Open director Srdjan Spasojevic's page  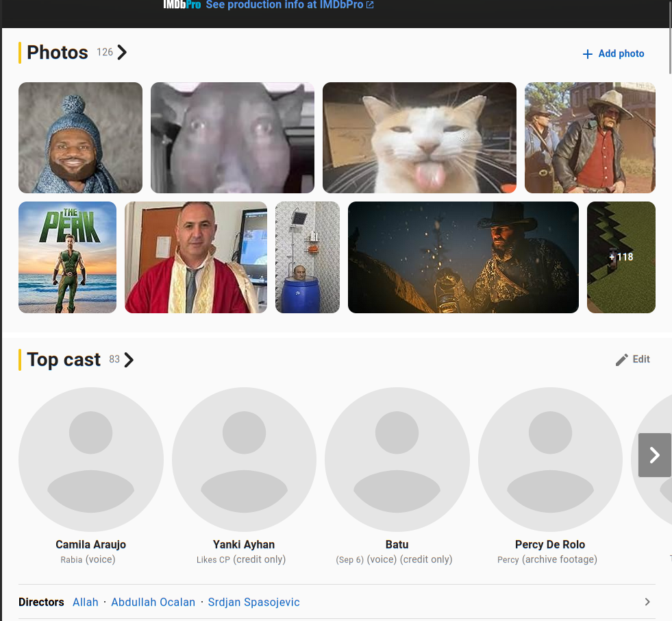253,602
